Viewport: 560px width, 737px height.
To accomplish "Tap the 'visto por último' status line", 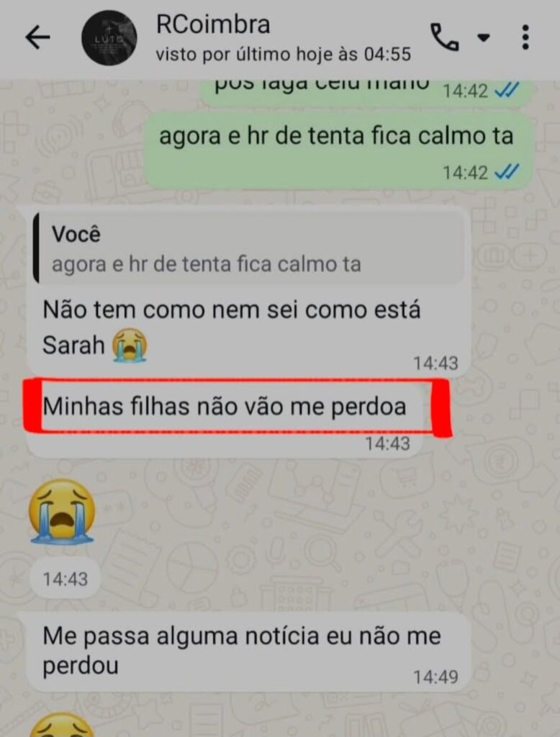I will click(284, 55).
